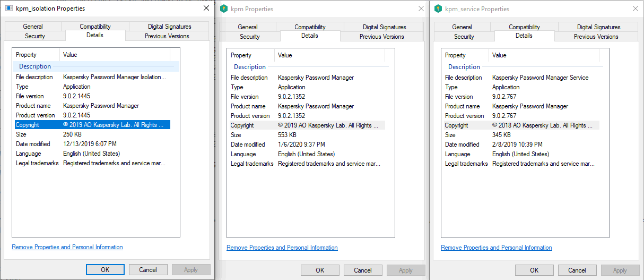Open General tab in kpm_service Properties
644x280 pixels.
coord(462,27)
